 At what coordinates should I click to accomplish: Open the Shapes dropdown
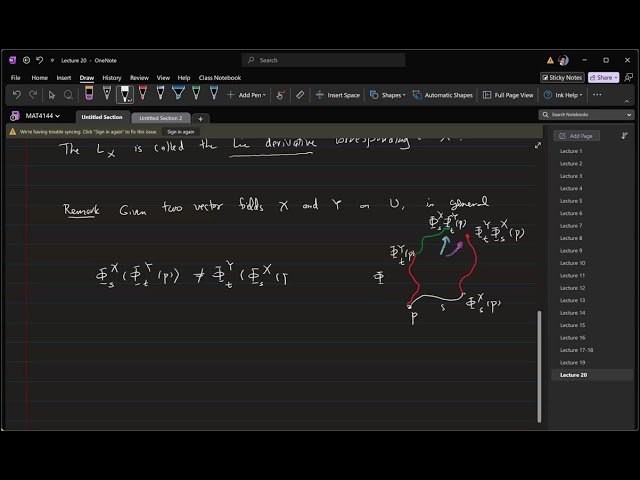(x=387, y=95)
